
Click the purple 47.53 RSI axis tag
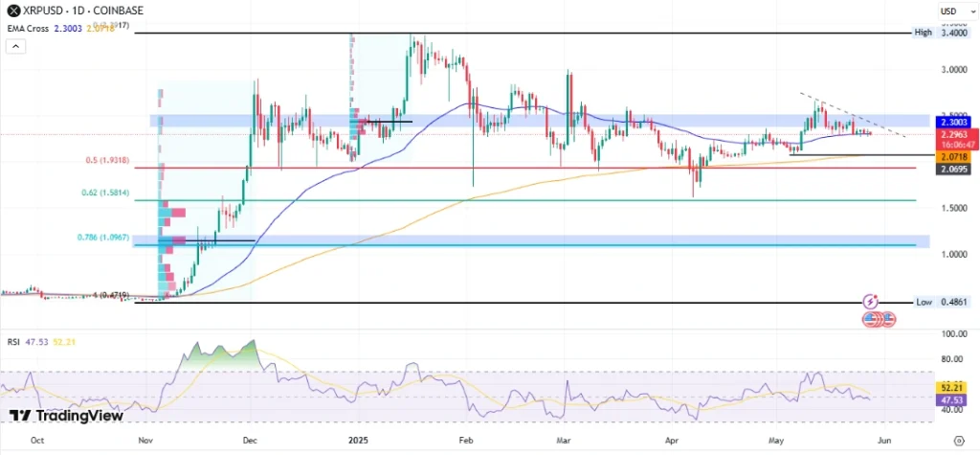click(x=952, y=399)
